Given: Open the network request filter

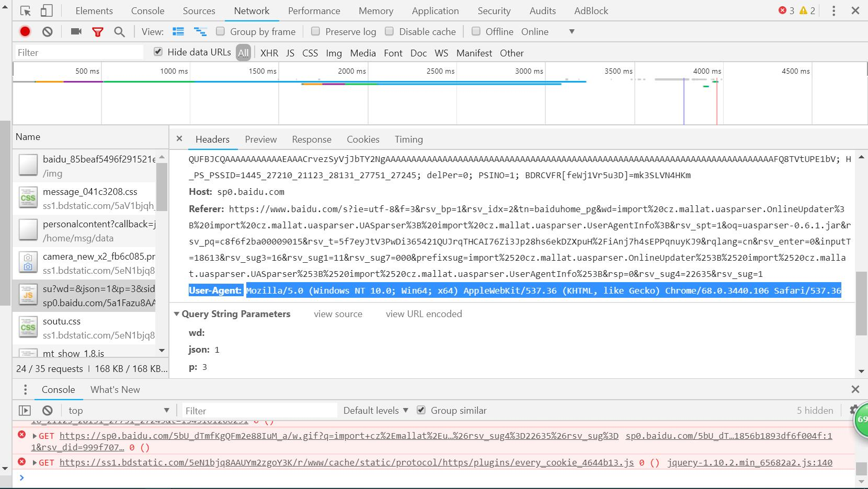Looking at the screenshot, I should pos(98,31).
